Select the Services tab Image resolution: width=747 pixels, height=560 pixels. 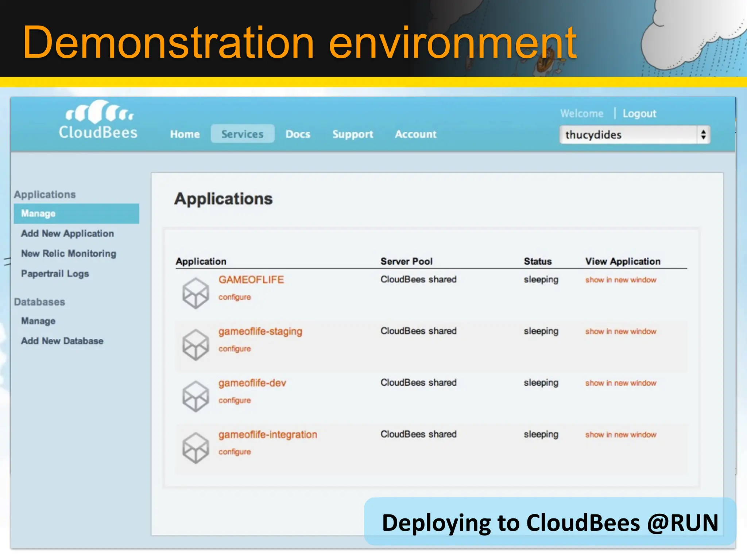243,134
